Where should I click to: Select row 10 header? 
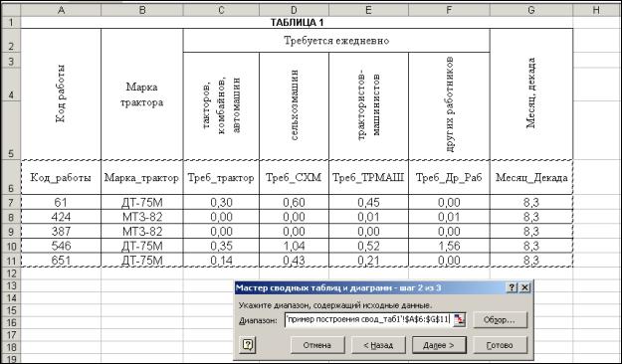click(11, 246)
